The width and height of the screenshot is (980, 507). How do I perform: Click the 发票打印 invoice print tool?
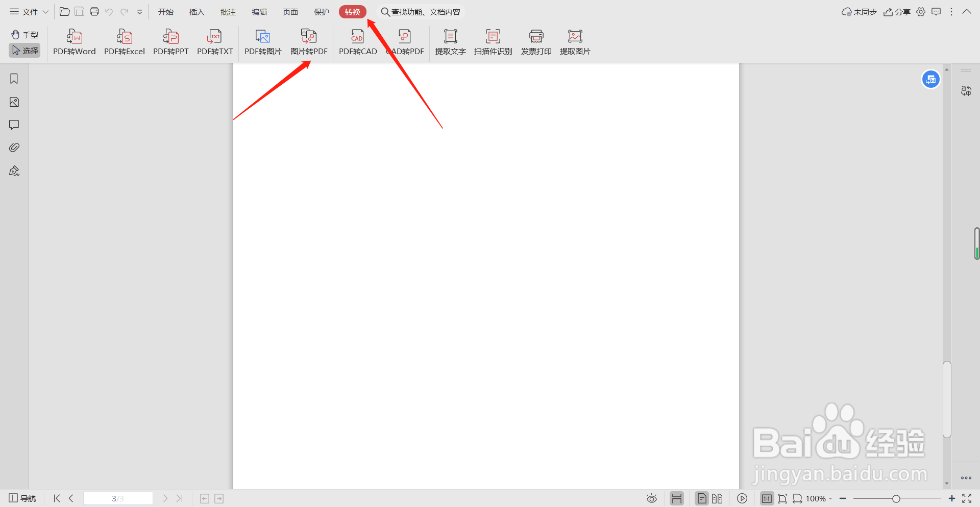pos(536,42)
